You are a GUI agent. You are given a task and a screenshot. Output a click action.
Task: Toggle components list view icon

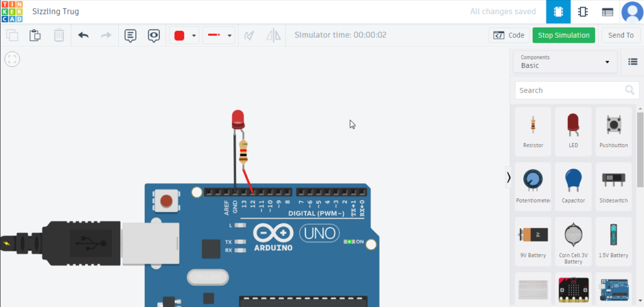pyautogui.click(x=633, y=62)
